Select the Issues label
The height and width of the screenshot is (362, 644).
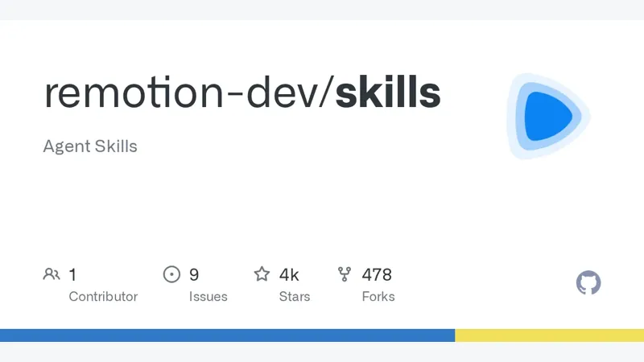(x=208, y=296)
